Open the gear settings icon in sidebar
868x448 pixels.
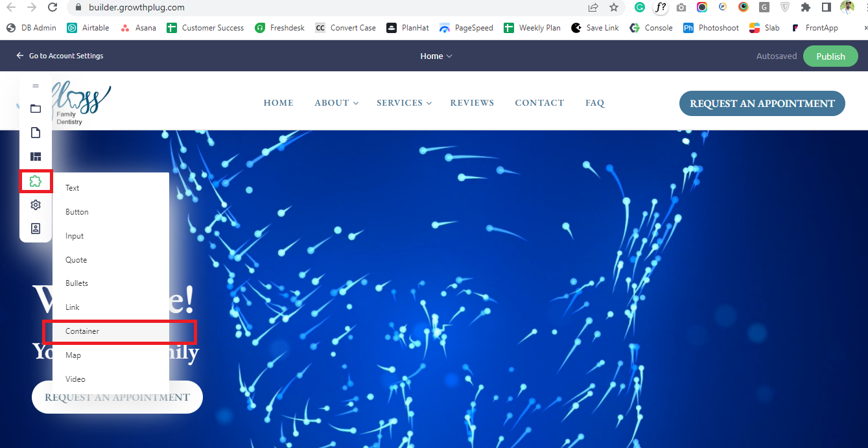[36, 205]
